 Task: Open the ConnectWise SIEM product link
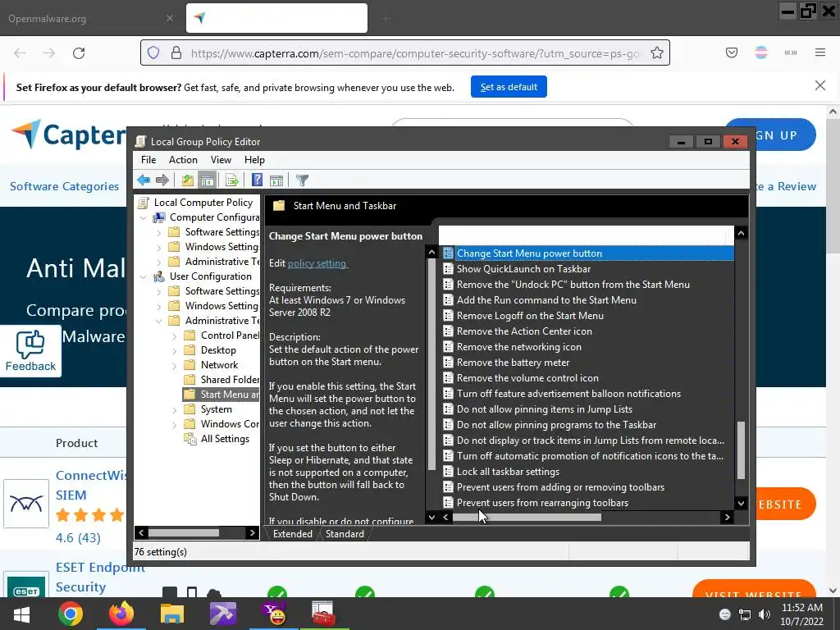click(x=91, y=485)
